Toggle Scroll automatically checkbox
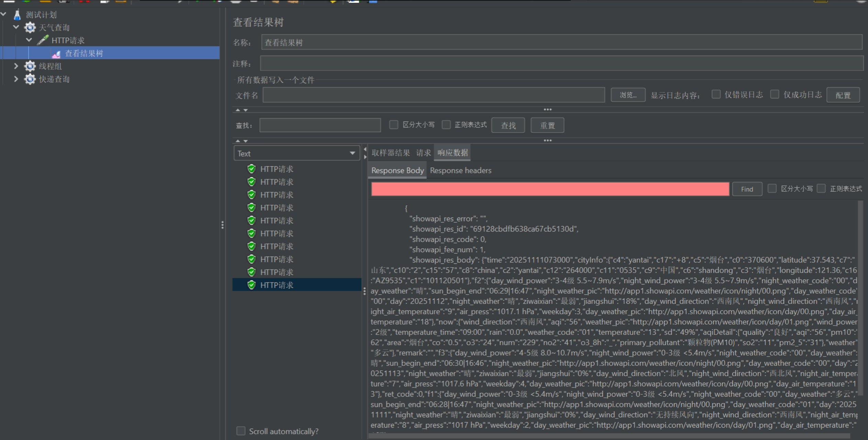This screenshot has height=440, width=868. click(x=241, y=431)
